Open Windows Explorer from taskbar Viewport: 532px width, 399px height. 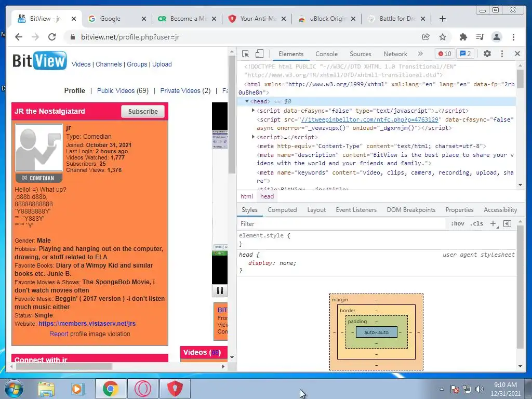[46, 389]
